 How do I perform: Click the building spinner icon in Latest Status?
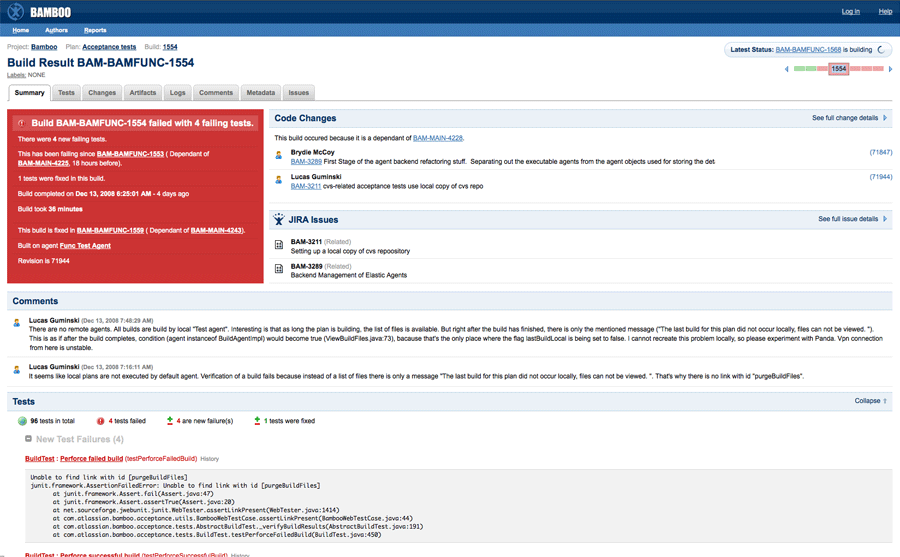click(882, 50)
